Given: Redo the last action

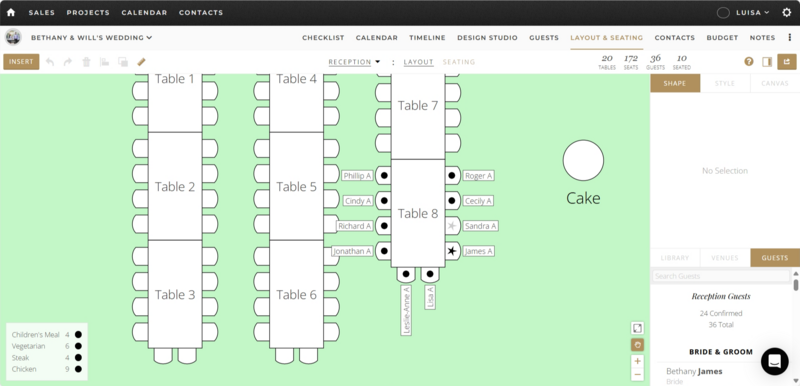Looking at the screenshot, I should (x=68, y=62).
